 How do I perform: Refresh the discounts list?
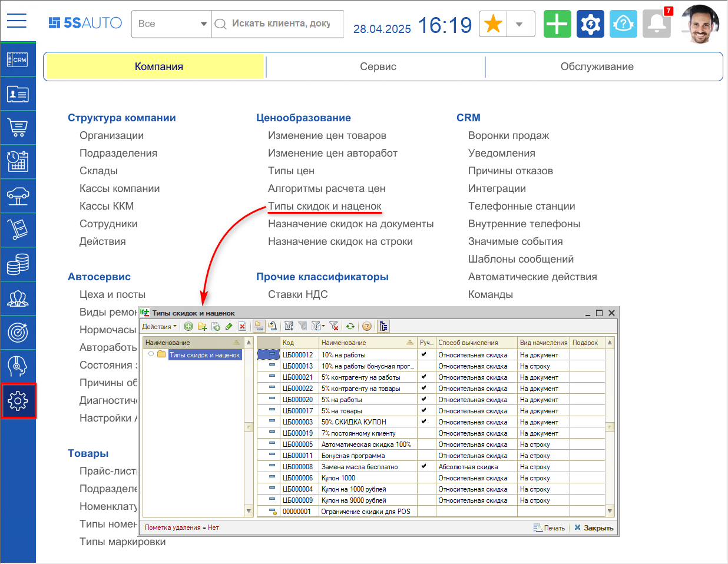click(350, 326)
